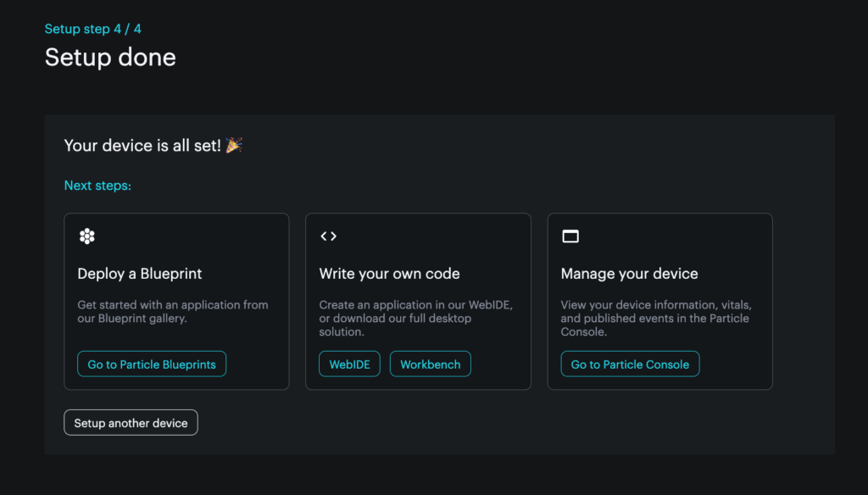
Task: Click the Next steps label
Action: 97,186
